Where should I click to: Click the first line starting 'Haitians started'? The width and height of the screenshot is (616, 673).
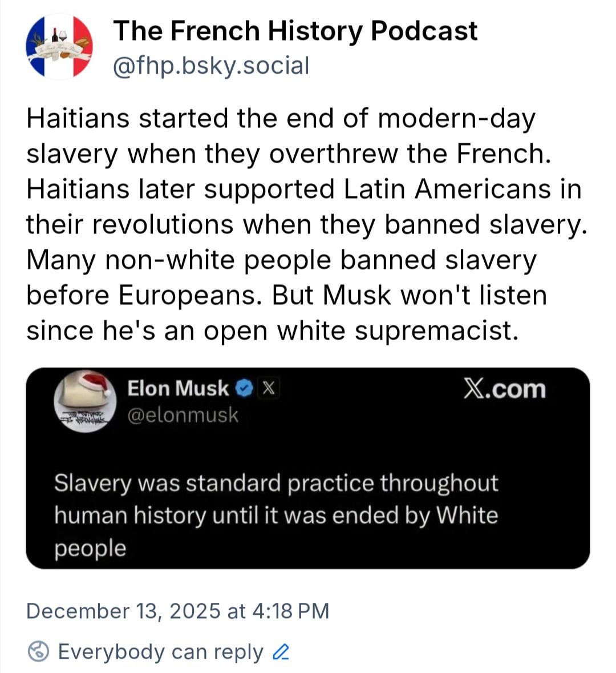click(x=281, y=119)
